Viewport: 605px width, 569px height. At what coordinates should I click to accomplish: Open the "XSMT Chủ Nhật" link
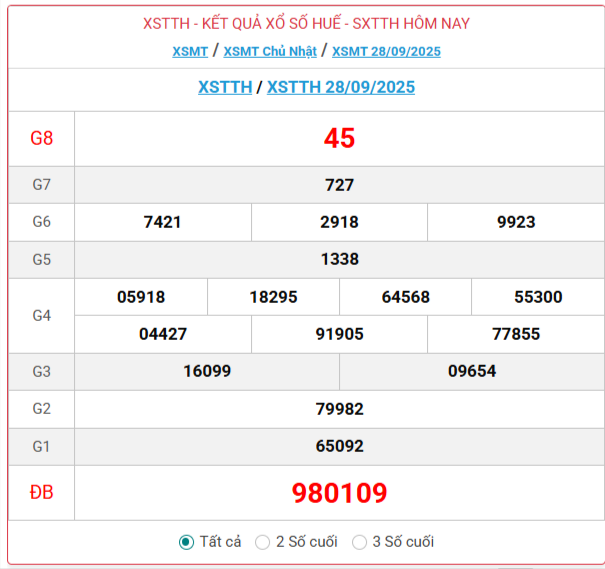(x=269, y=51)
